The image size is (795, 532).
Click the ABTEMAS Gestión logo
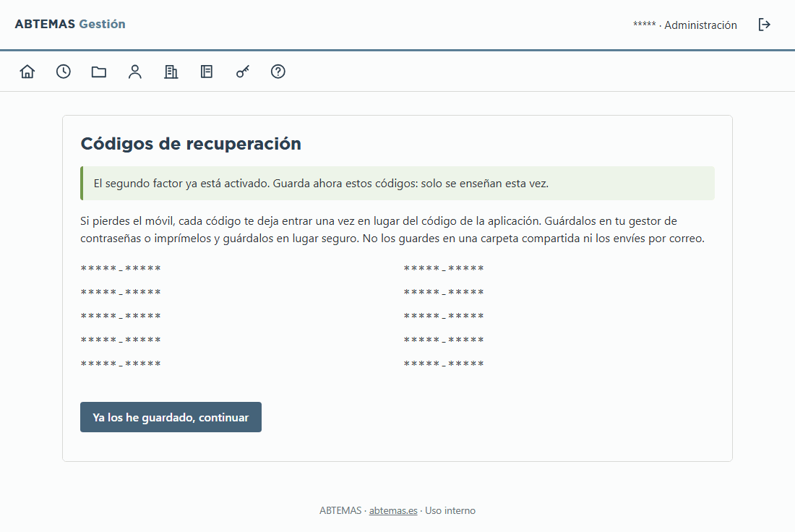pos(70,24)
